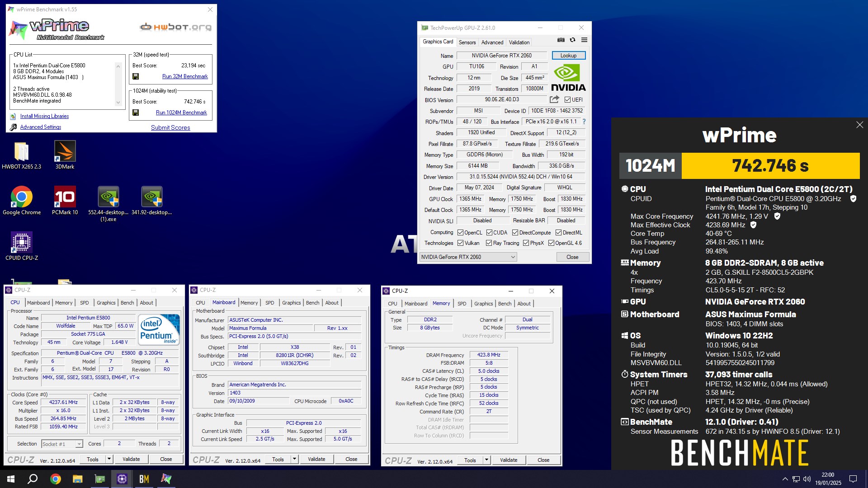
Task: Click the Advanced Settings wrench icon
Action: click(13, 127)
